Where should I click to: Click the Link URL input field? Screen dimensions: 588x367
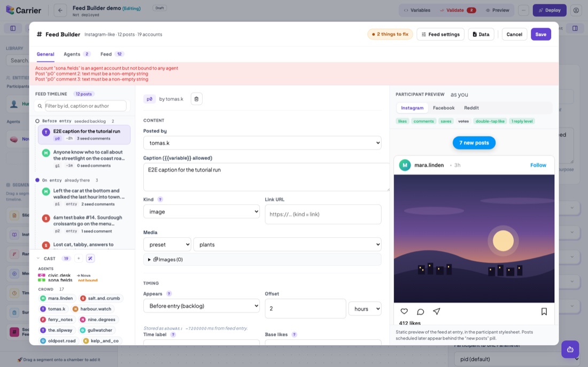323,214
